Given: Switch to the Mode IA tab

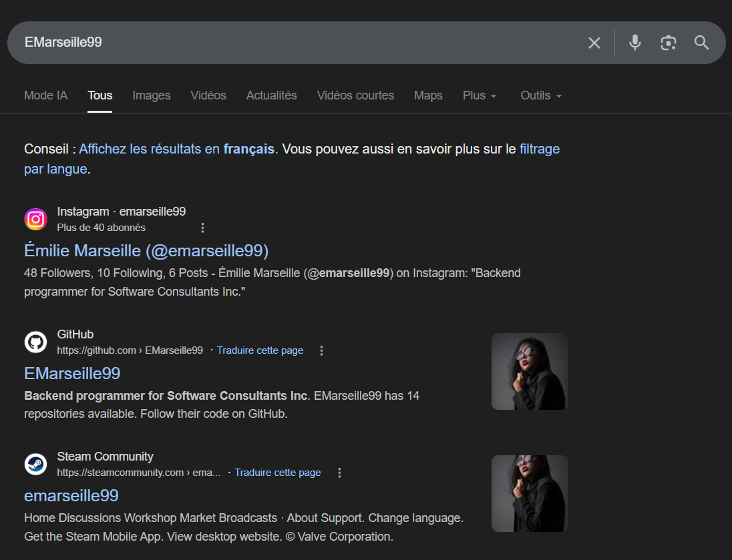Looking at the screenshot, I should tap(45, 95).
